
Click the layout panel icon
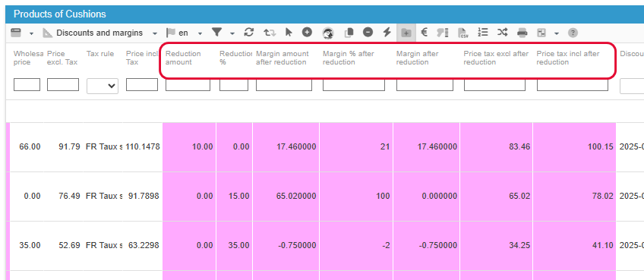point(541,33)
